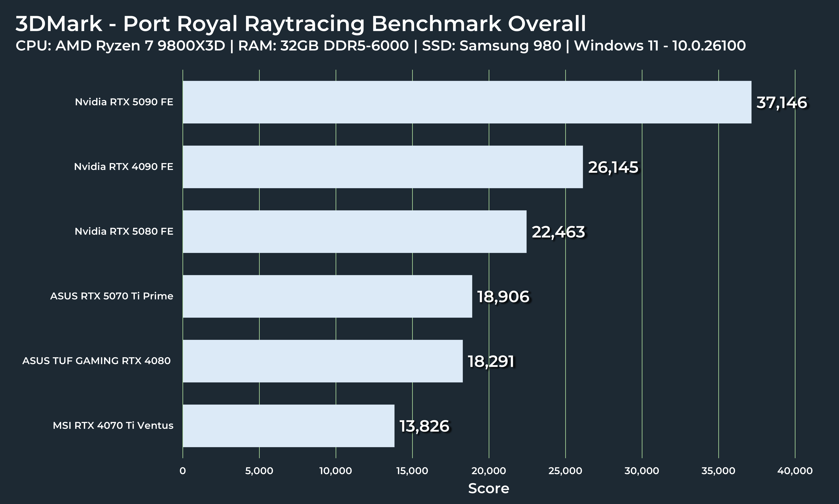Click the ASUS TUF GAMING RTX 4080 bar
Screen dimensions: 839x504
pyautogui.click(x=322, y=361)
